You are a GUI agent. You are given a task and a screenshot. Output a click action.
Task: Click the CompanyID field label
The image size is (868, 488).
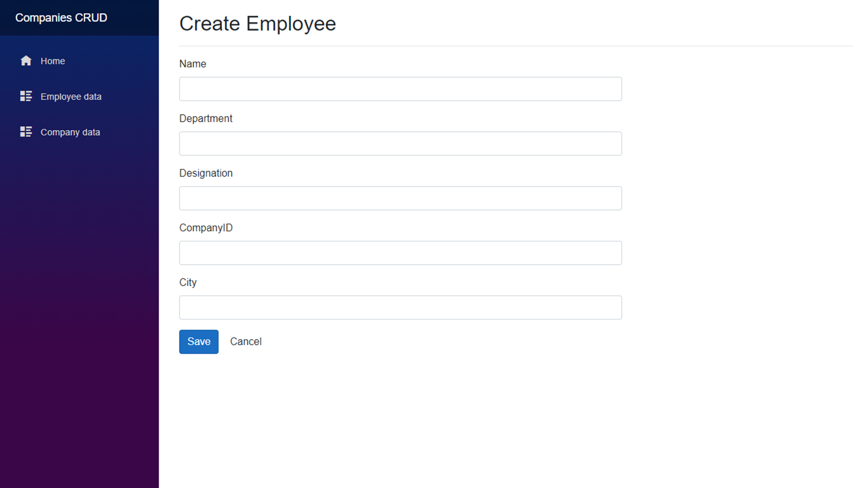[x=205, y=227]
